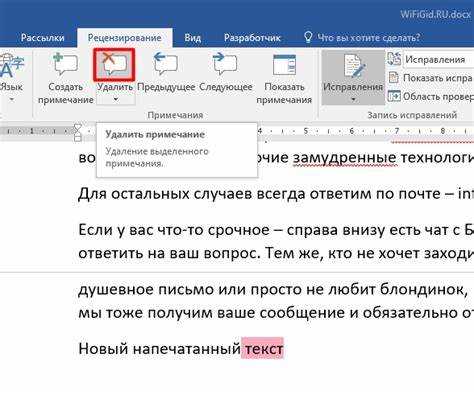The width and height of the screenshot is (474, 395).
Task: Go to Предыдущее comment
Action: (166, 73)
